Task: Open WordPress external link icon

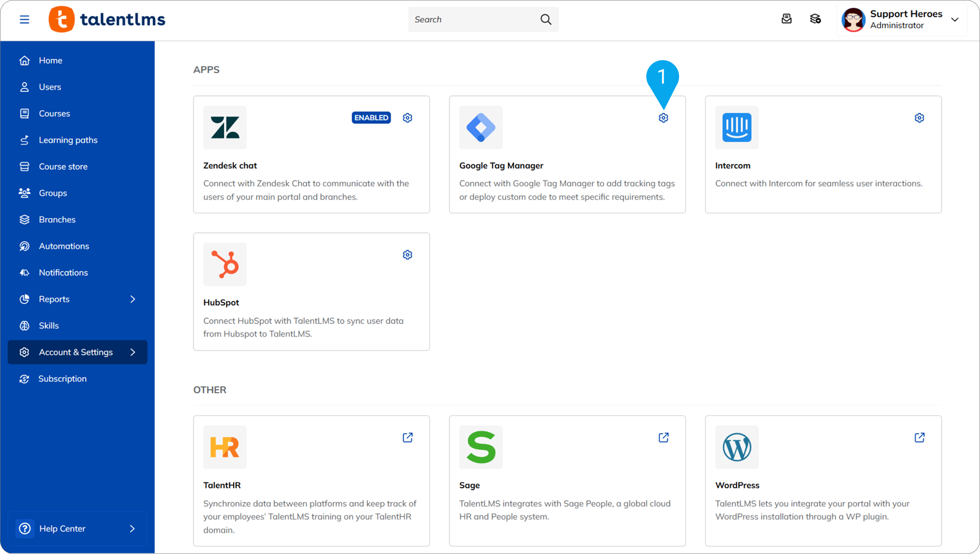Action: point(919,437)
